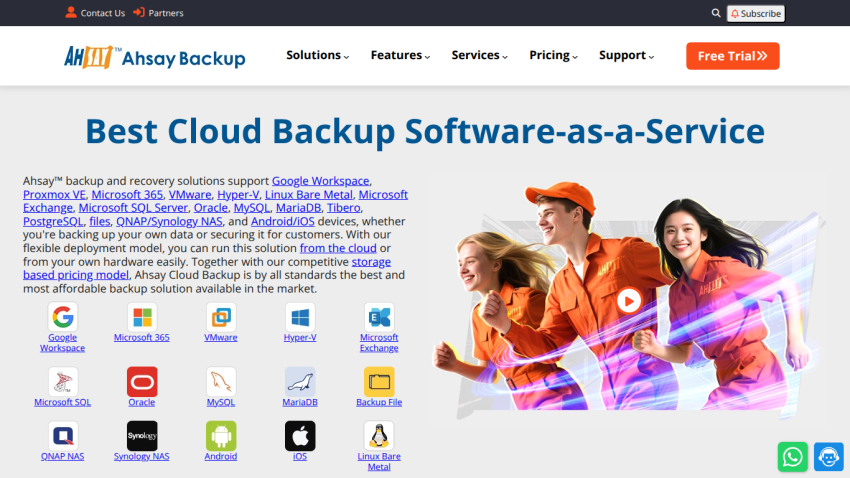
Task: Click the yellow Backup File folder icon
Action: coord(379,382)
